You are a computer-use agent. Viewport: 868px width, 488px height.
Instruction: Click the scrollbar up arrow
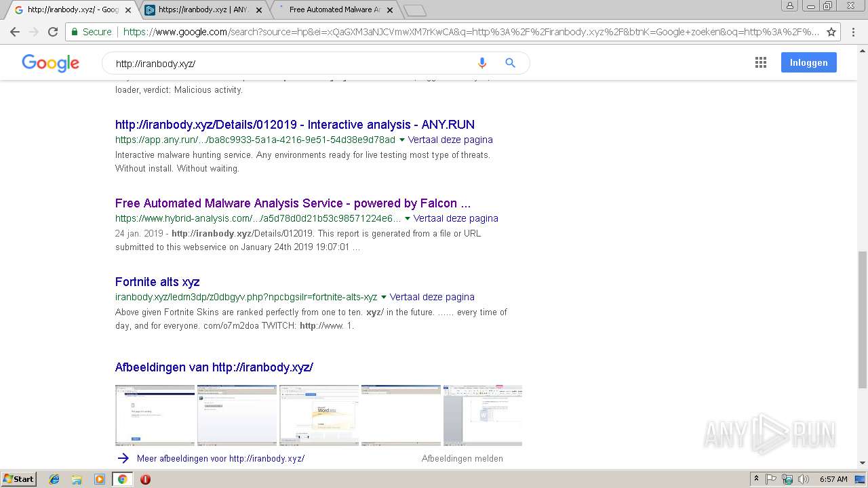pos(863,50)
